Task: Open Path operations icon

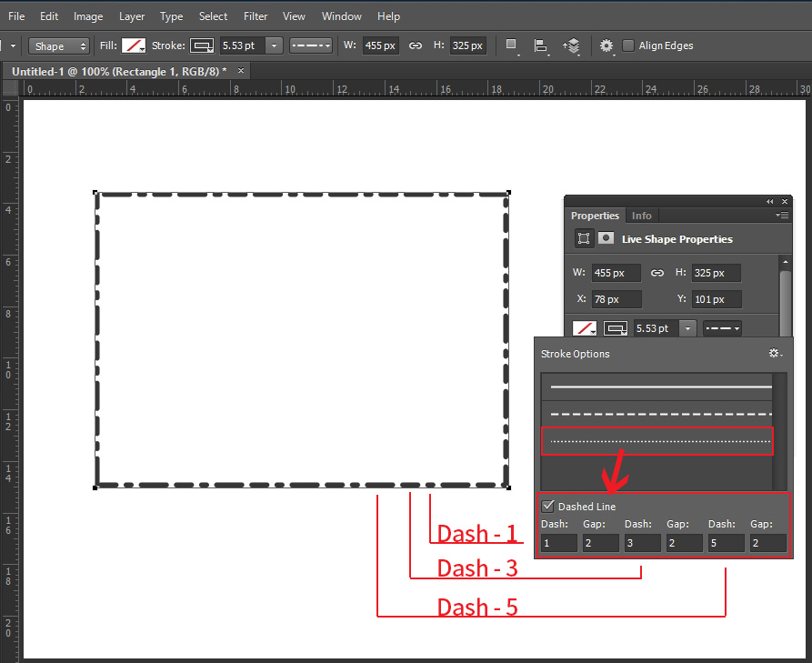Action: click(x=512, y=45)
